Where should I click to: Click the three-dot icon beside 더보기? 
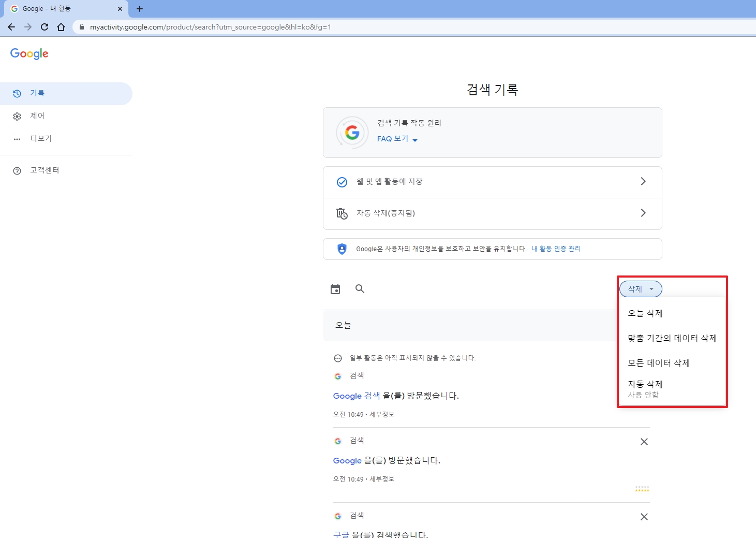point(17,139)
